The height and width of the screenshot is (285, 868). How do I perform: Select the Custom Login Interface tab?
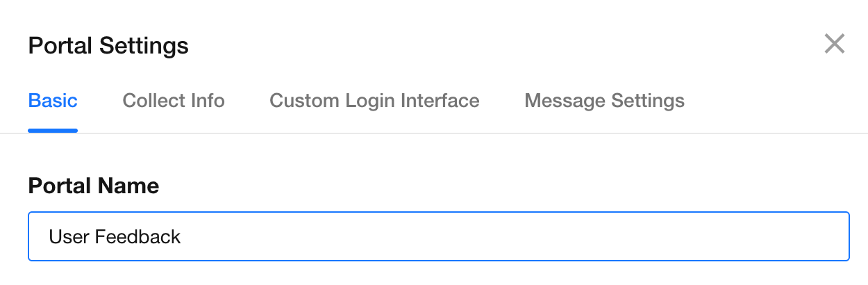coord(374,101)
